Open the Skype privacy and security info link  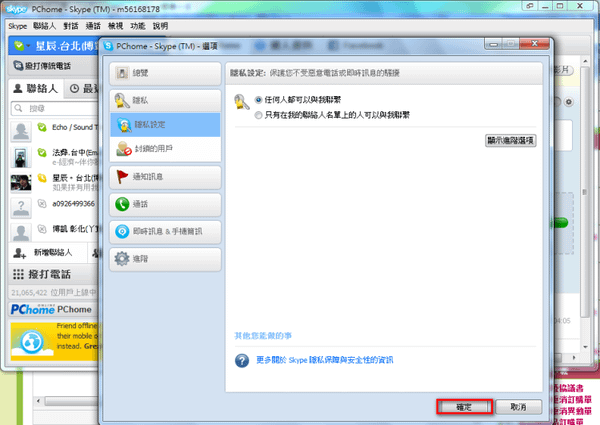click(324, 360)
